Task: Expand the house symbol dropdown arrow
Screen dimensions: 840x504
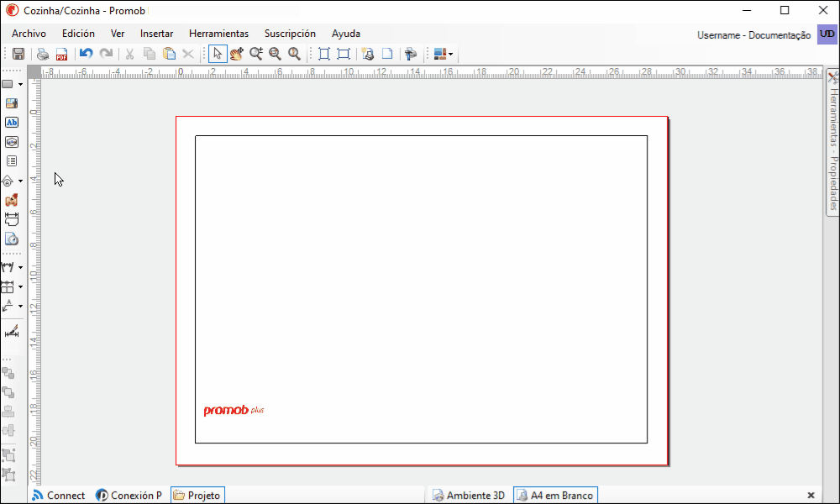Action: [20, 181]
